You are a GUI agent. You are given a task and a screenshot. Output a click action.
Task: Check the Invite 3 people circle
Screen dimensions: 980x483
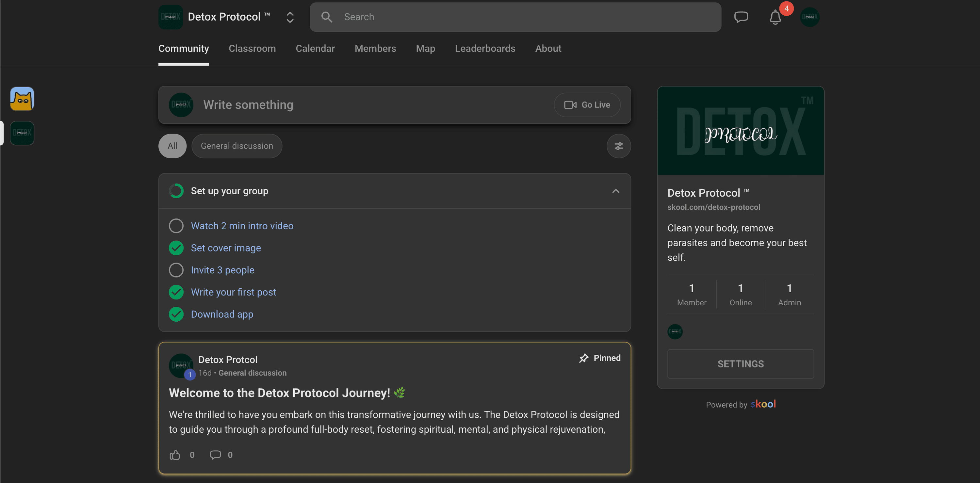176,270
